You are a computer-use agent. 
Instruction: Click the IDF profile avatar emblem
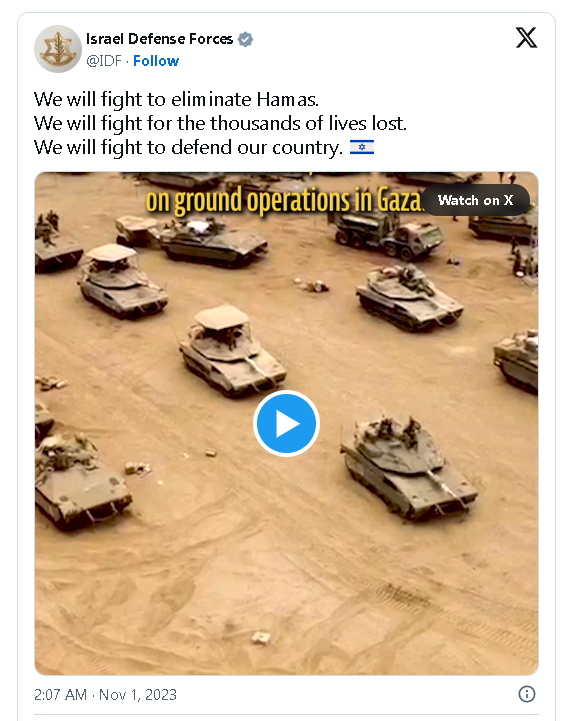(57, 49)
